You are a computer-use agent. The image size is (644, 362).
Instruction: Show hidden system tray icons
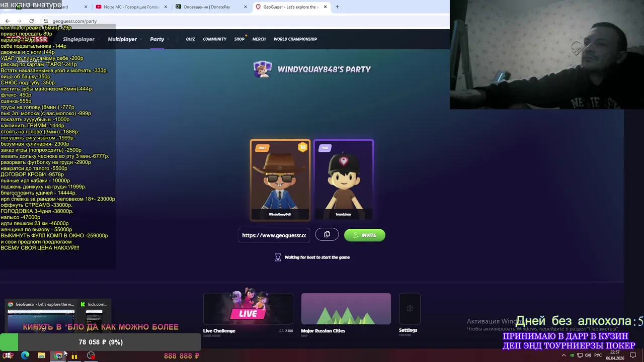pos(563,355)
